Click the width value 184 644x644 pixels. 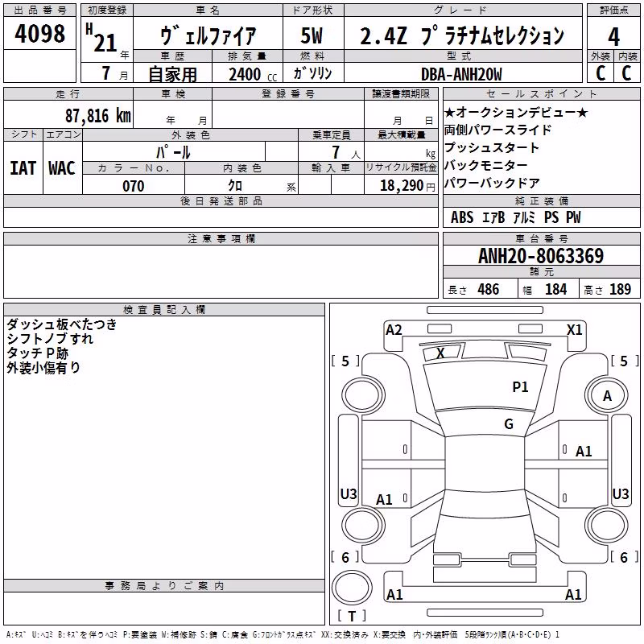click(x=555, y=290)
